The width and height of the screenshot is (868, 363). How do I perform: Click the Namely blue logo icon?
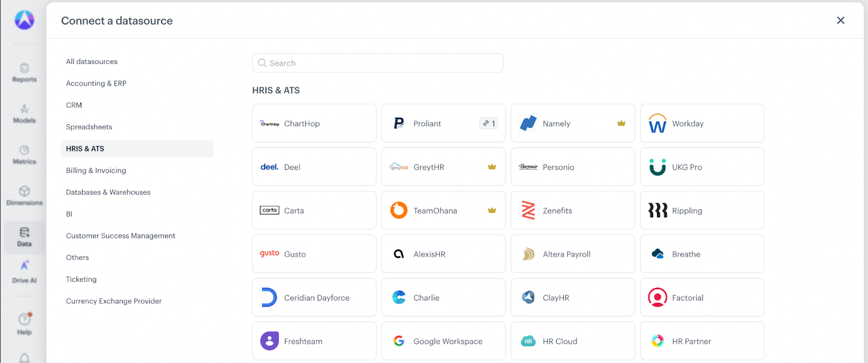pos(528,123)
